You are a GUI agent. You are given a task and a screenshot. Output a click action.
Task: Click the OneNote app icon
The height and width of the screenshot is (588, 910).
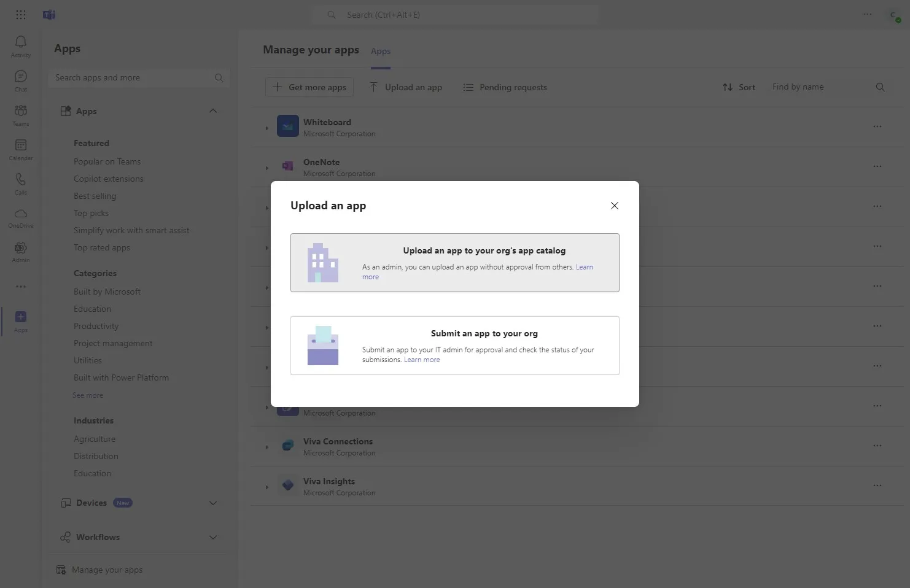(x=288, y=166)
